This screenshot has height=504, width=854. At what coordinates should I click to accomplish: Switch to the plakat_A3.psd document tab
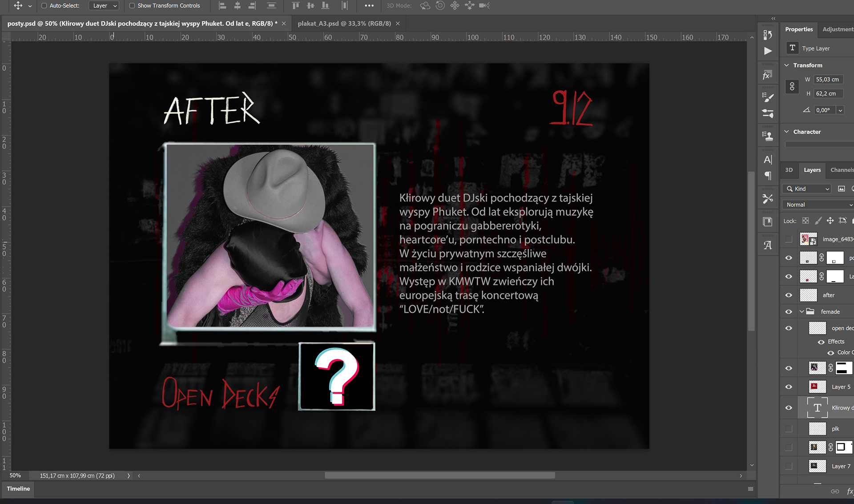[x=344, y=24]
